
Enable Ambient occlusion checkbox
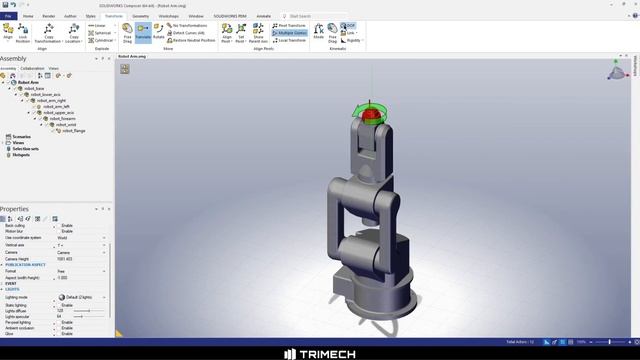pos(58,328)
